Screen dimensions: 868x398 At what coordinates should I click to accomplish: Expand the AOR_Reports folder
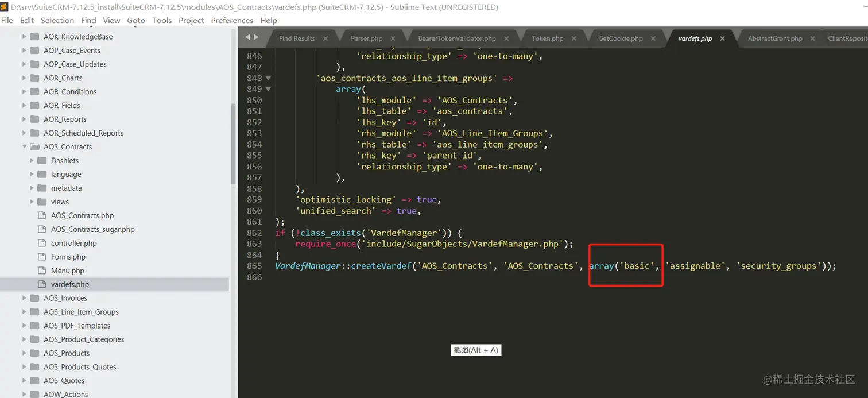tap(25, 119)
